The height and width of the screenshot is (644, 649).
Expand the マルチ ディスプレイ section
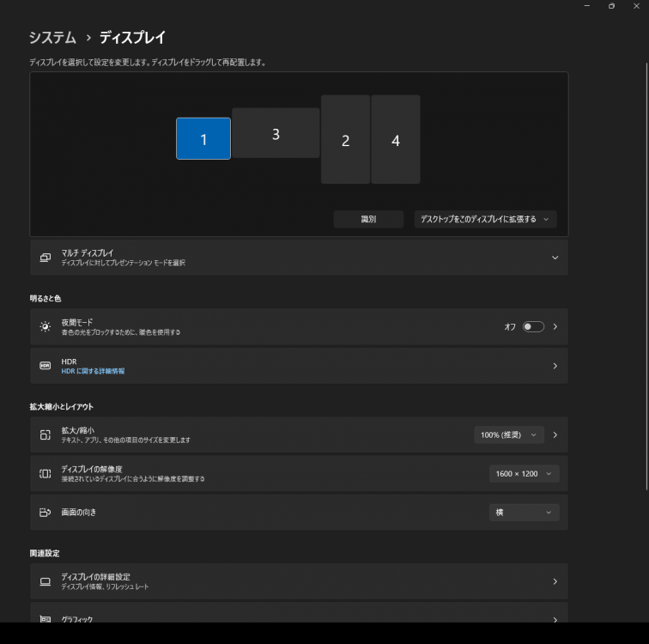(x=555, y=258)
